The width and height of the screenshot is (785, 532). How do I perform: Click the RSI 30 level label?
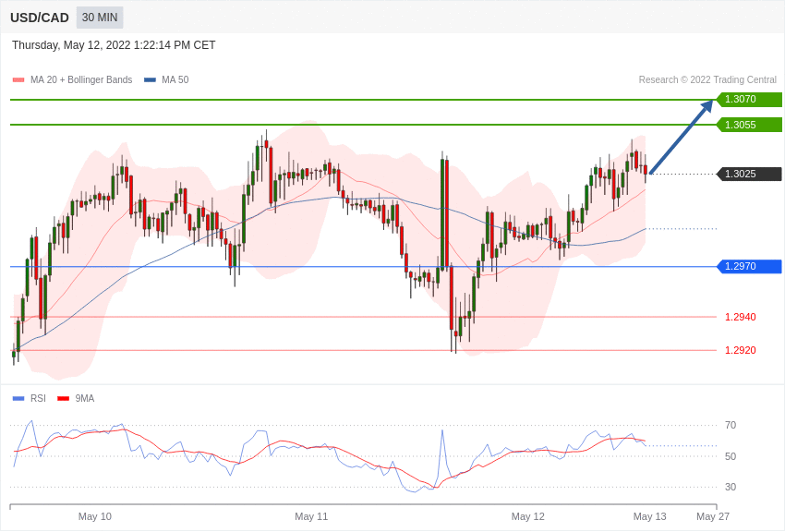point(731,487)
